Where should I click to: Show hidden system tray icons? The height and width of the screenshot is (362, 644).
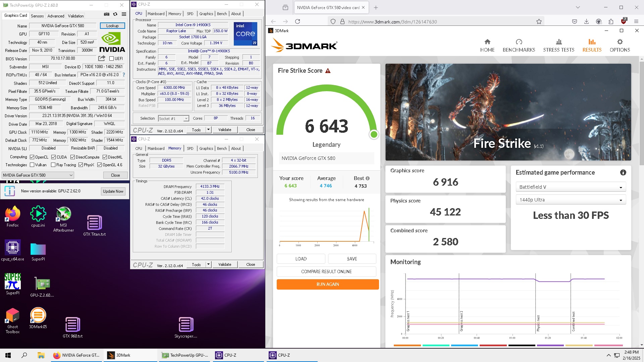click(x=608, y=355)
